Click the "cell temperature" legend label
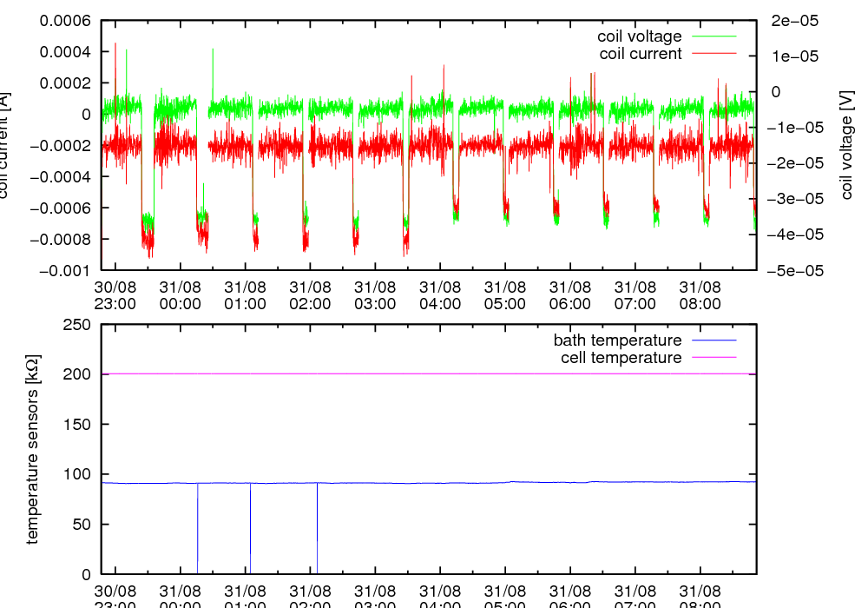The width and height of the screenshot is (868, 608). point(621,358)
